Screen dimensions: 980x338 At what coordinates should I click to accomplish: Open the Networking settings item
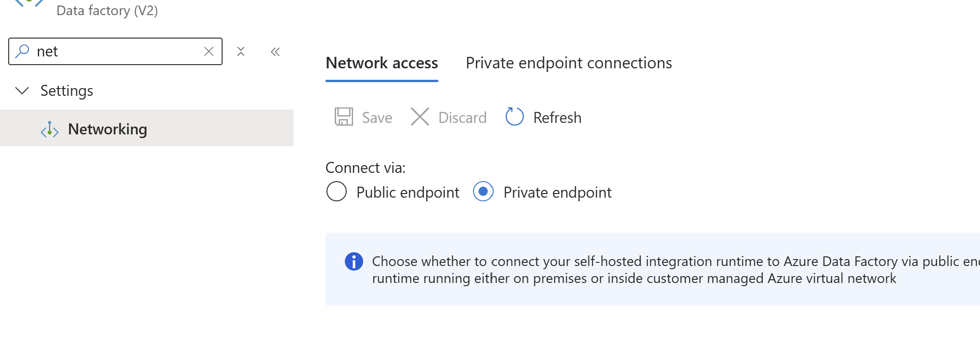tap(147, 128)
